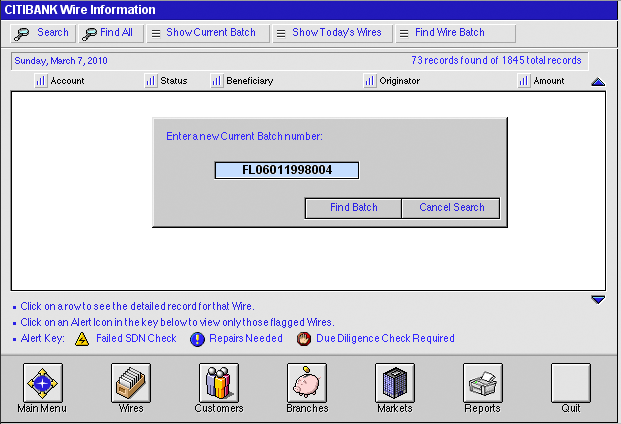Click list icon beside Find Wire Batch
This screenshot has height=424, width=621.
(404, 34)
